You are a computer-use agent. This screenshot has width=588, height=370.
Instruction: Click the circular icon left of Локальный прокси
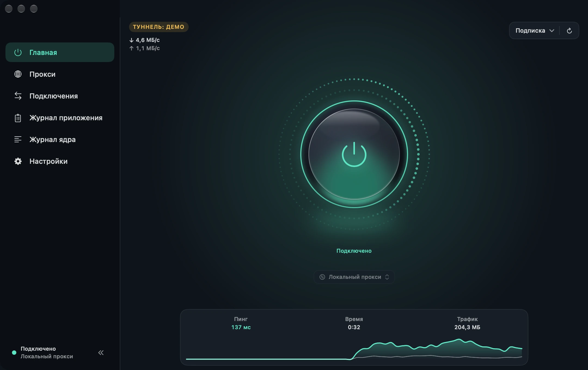click(x=322, y=277)
